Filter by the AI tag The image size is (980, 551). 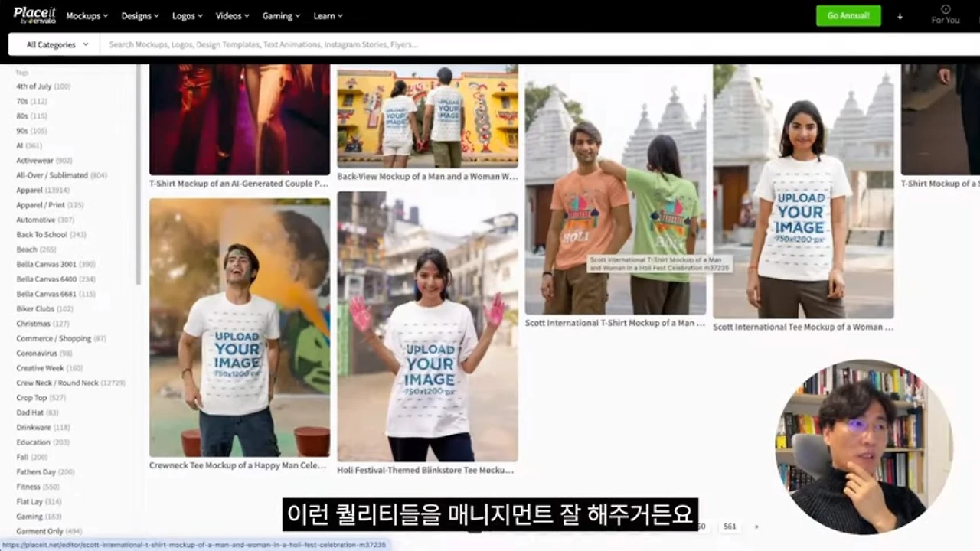tap(29, 145)
